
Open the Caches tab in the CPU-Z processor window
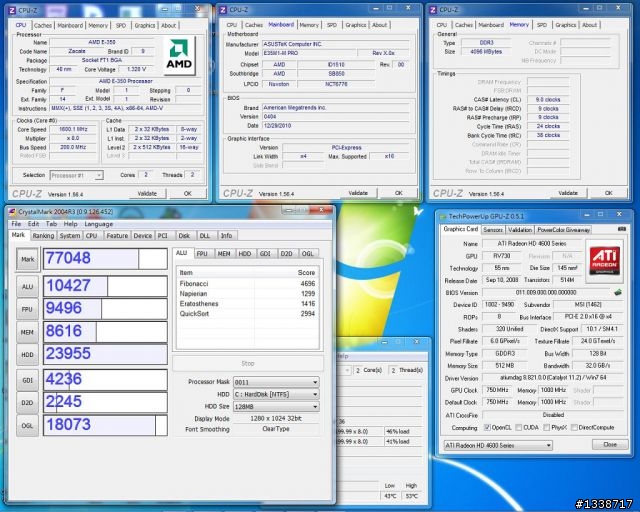point(42,25)
